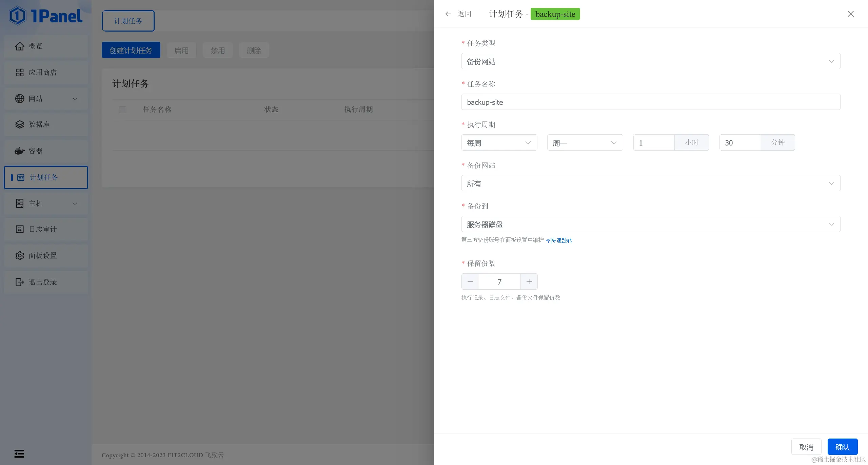Open the 容器 Docker containers page

click(x=36, y=151)
